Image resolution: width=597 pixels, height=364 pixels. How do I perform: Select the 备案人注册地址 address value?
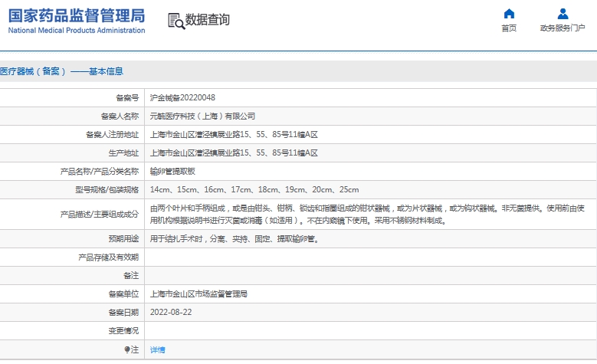tap(234, 134)
